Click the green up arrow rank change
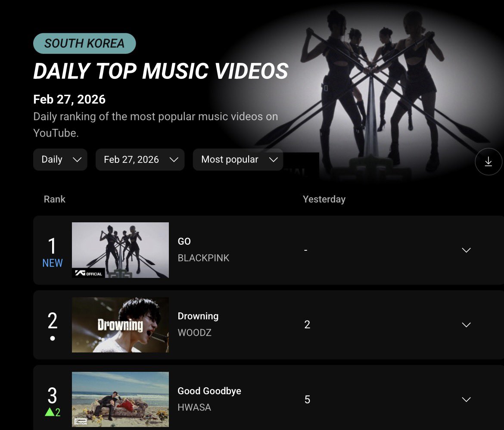Image resolution: width=504 pixels, height=430 pixels. [x=50, y=411]
